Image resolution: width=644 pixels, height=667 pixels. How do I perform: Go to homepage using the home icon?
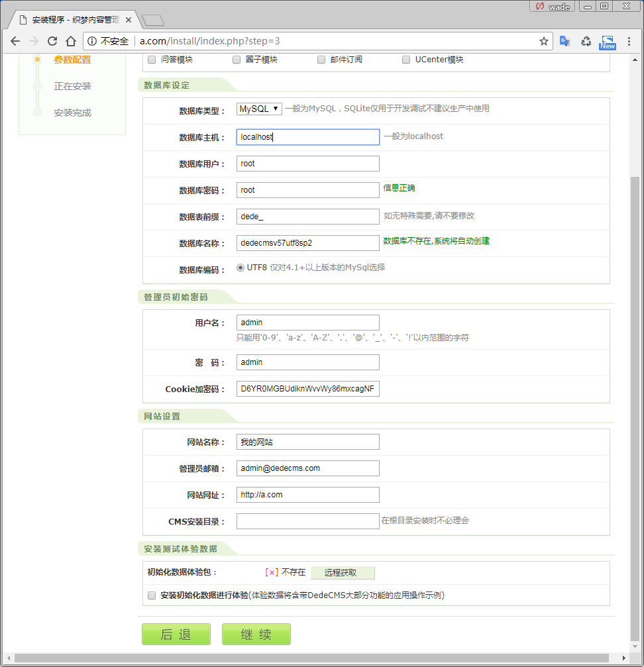72,41
